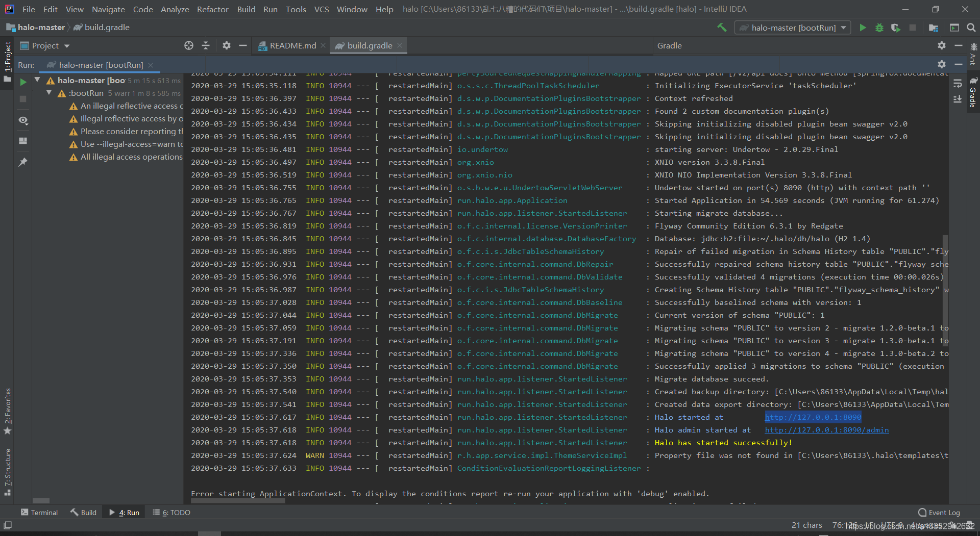Rerun bootRun with green arrow in Run panel

pyautogui.click(x=23, y=82)
